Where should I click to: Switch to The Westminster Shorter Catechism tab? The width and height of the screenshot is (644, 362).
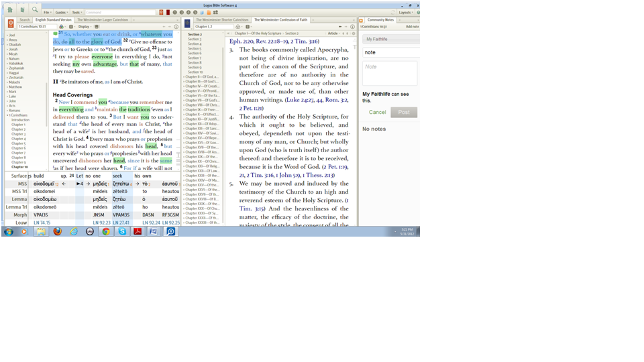222,19
